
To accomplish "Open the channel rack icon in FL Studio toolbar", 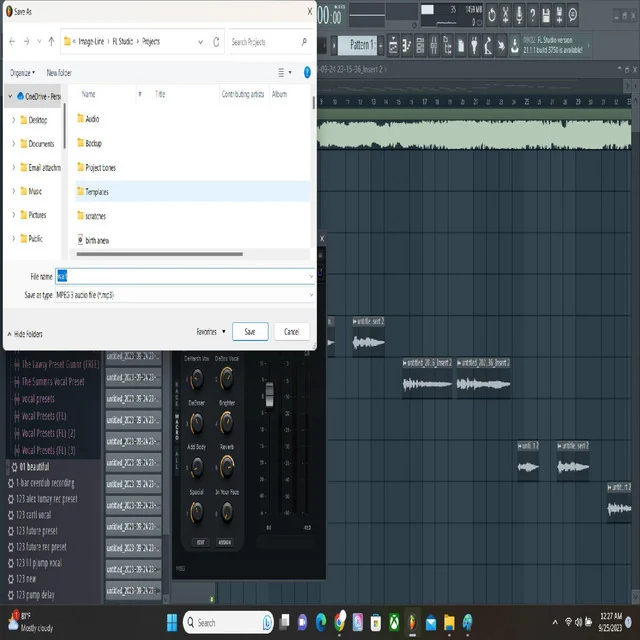I will [420, 45].
